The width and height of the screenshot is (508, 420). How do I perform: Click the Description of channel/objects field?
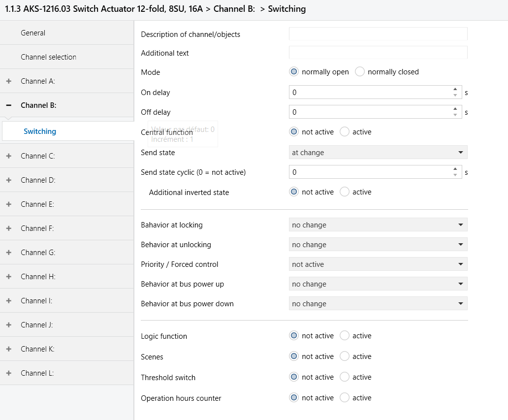(x=378, y=33)
